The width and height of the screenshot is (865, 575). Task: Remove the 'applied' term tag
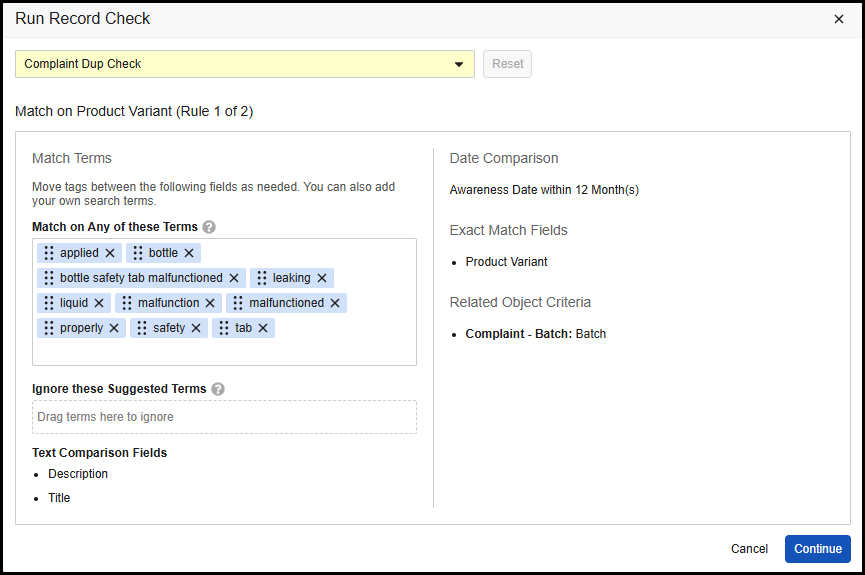110,253
